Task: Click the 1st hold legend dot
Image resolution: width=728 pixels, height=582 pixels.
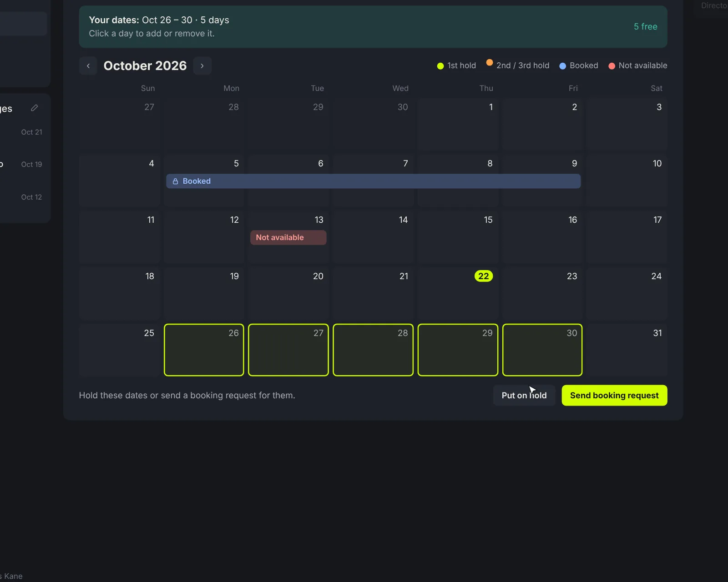Action: (x=440, y=66)
